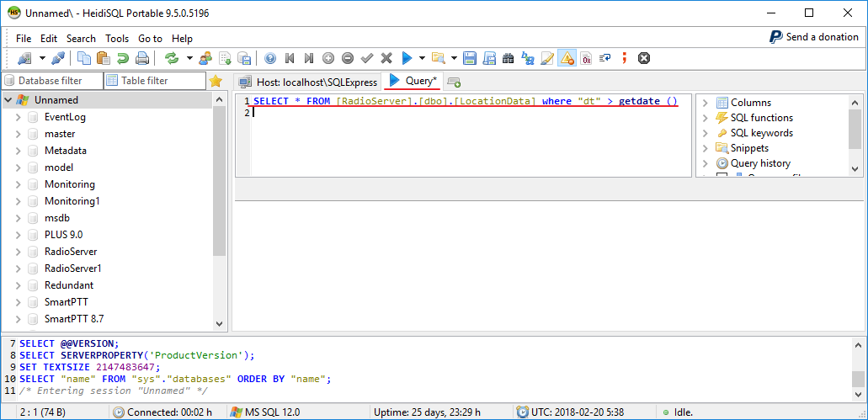Click the First row navigation icon
The image size is (868, 420).
pos(290,58)
